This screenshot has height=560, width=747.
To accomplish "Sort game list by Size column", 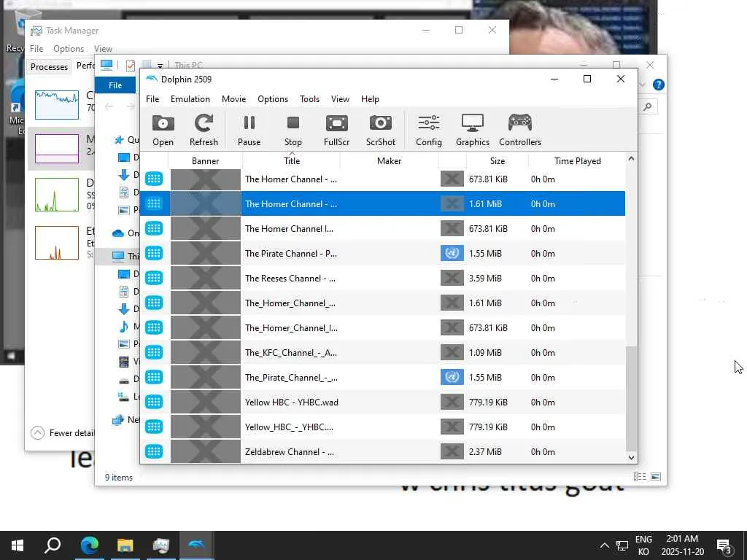I will coord(498,161).
